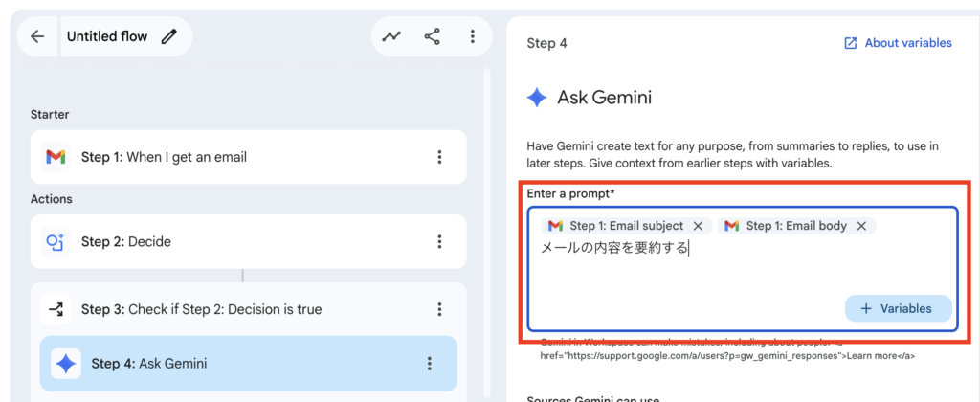Click the share flow icon
The width and height of the screenshot is (980, 402).
[x=433, y=36]
